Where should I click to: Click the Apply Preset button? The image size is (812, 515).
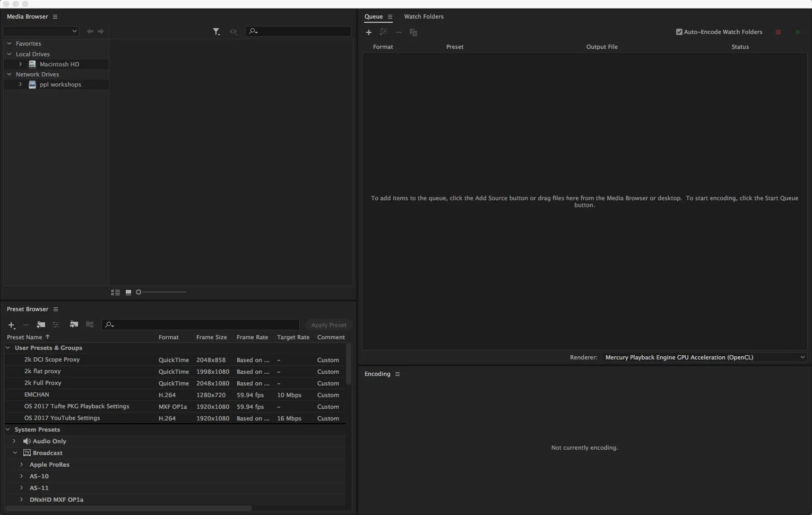coord(329,324)
